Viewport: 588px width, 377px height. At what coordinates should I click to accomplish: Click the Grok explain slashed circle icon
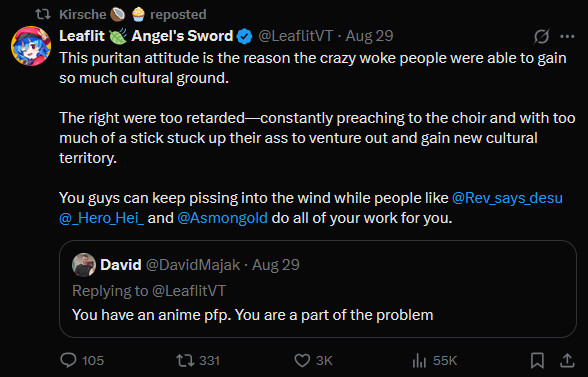pyautogui.click(x=542, y=36)
